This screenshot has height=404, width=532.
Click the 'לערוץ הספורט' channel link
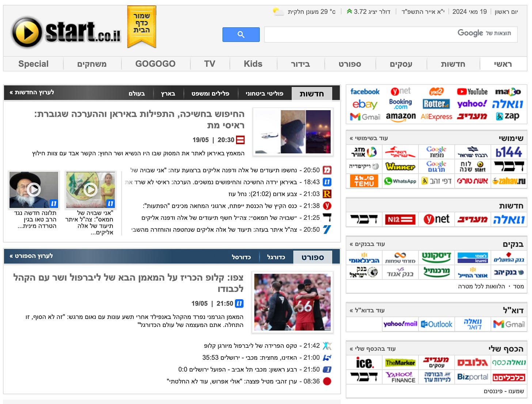pyautogui.click(x=31, y=256)
